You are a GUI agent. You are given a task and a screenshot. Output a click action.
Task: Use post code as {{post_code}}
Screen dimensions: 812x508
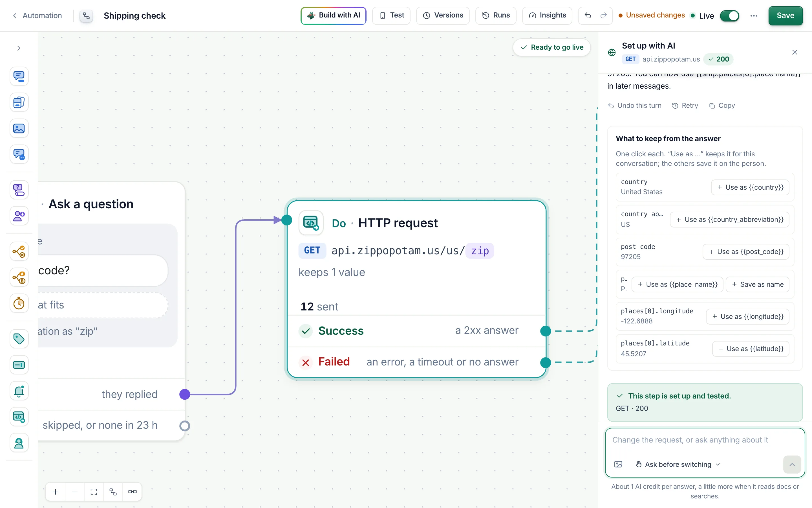tap(745, 252)
